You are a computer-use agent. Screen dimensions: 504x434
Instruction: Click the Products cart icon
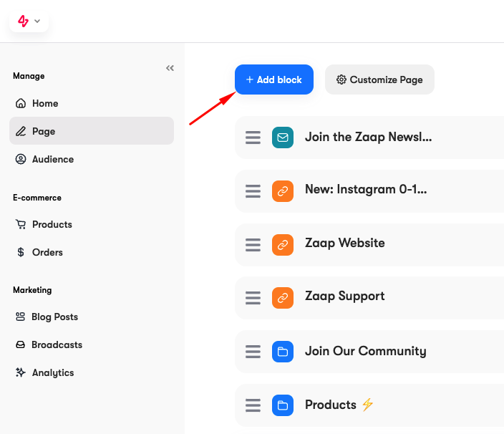pos(21,224)
